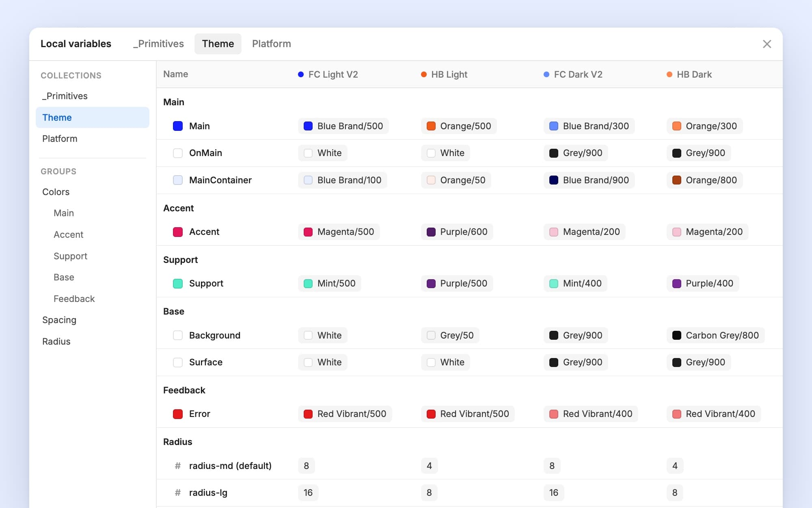Select Platform collection in sidebar

(x=93, y=139)
